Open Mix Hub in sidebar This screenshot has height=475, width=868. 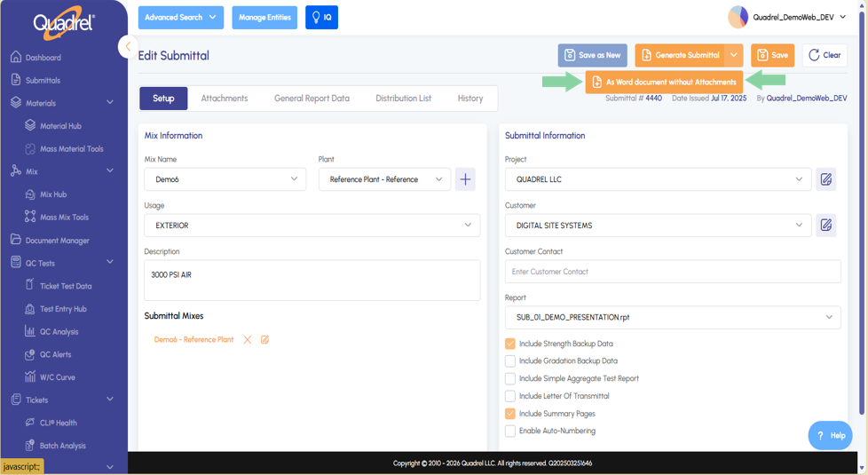click(x=46, y=194)
